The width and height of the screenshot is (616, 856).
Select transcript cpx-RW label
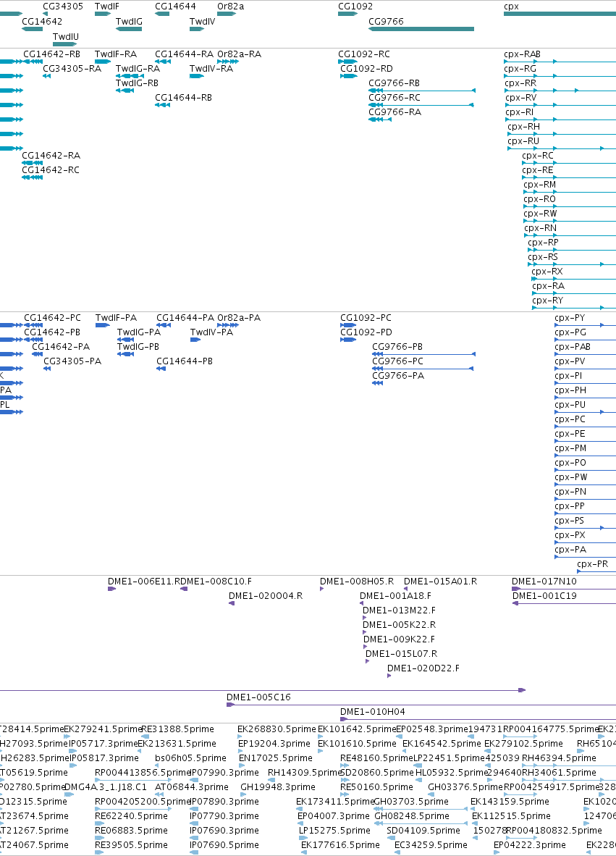539,214
